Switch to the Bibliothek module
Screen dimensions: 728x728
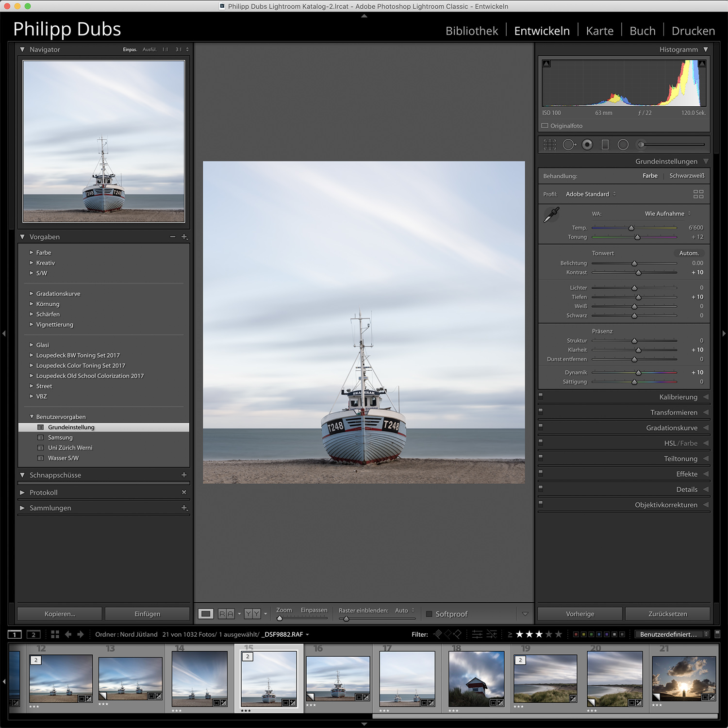tap(471, 30)
